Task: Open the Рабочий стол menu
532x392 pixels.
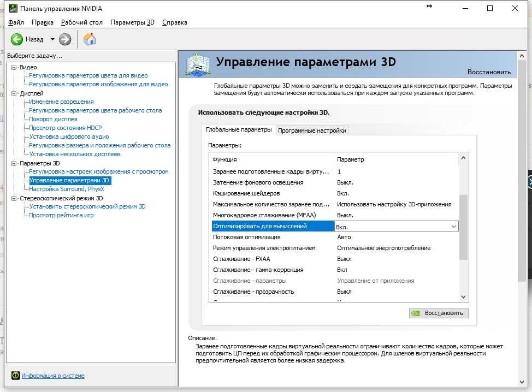Action: coord(82,22)
